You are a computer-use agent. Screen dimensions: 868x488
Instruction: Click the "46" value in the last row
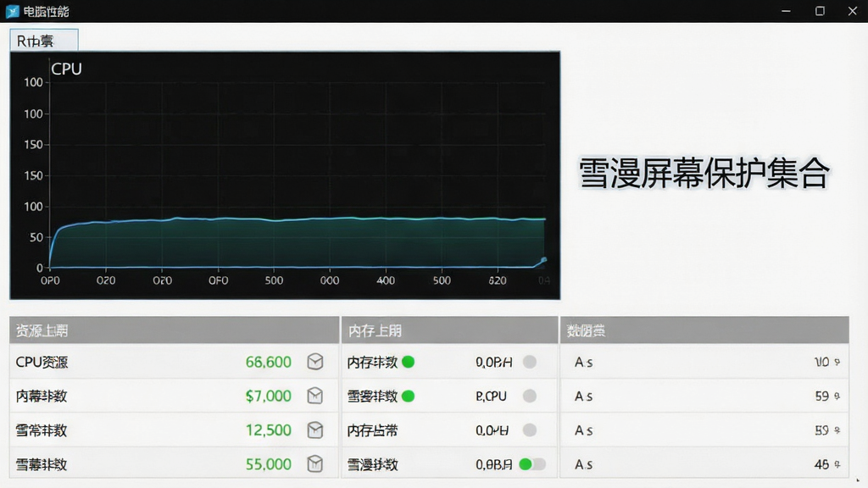821,464
